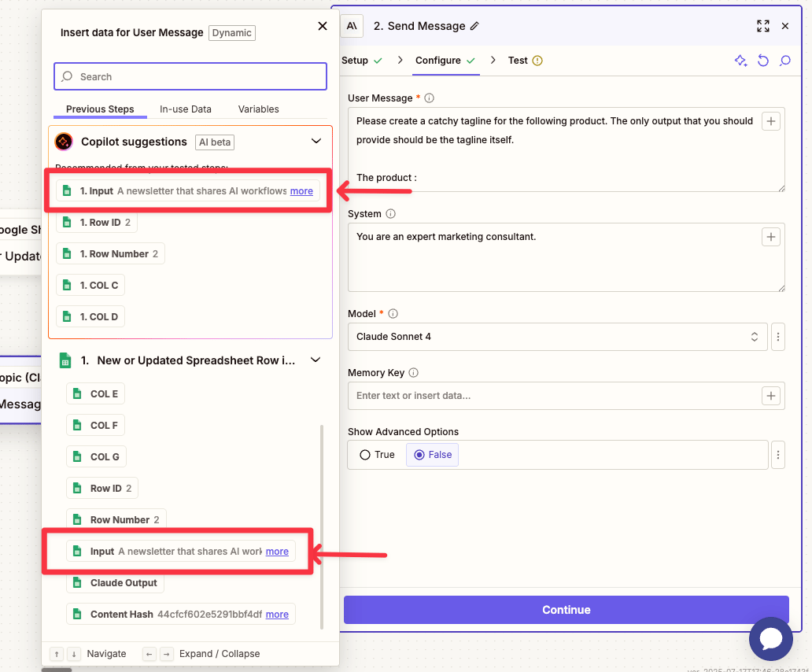This screenshot has height=672, width=812.
Task: Click the data list vertical scrollbar
Action: (322, 527)
